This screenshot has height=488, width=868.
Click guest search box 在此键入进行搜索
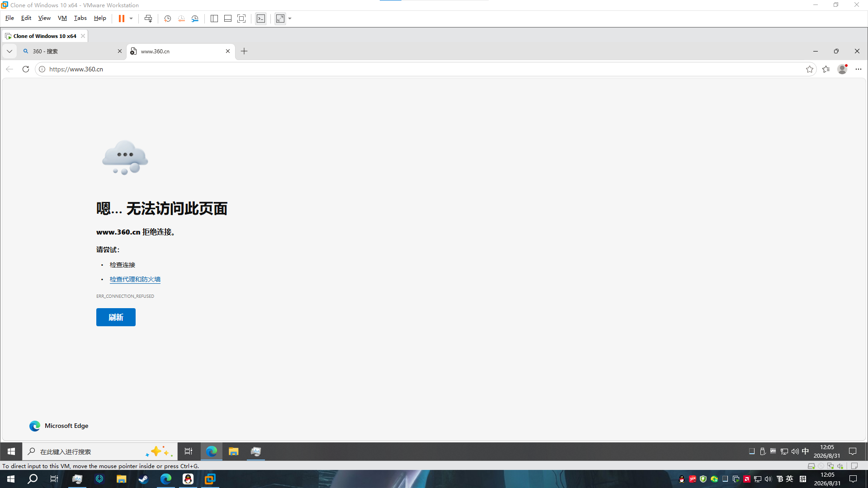pyautogui.click(x=100, y=451)
